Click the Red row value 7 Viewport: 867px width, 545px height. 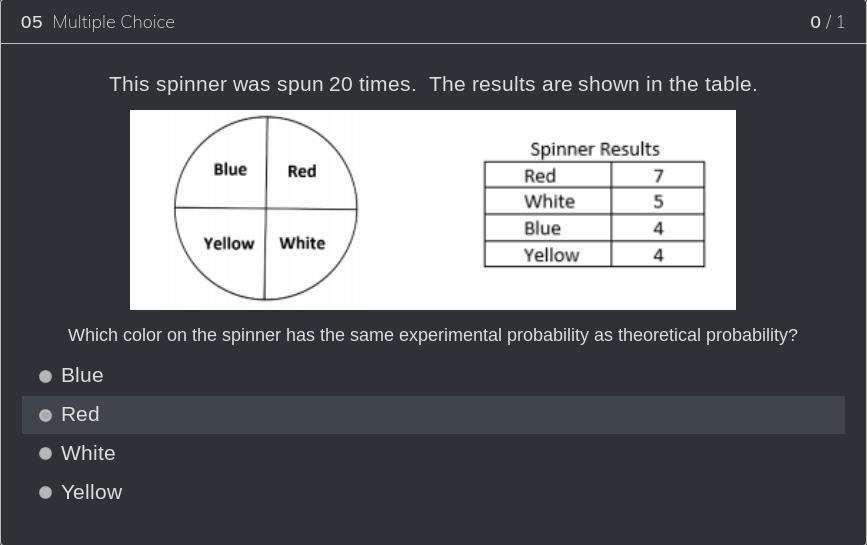[x=658, y=175]
